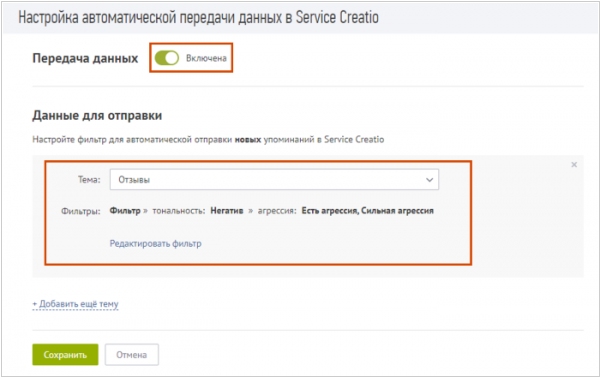
Task: Cancel changes with the Отмена button
Action: tap(132, 354)
